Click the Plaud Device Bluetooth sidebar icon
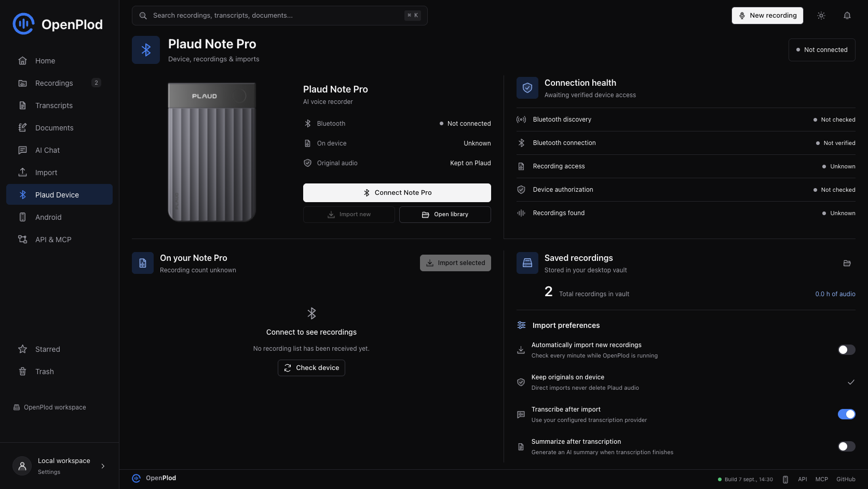The height and width of the screenshot is (489, 868). tap(23, 195)
